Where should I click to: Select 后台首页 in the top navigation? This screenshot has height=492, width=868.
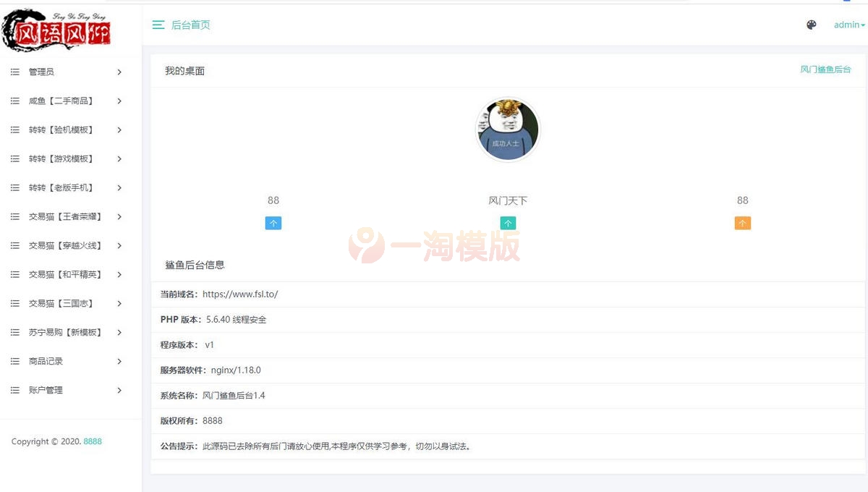[190, 25]
